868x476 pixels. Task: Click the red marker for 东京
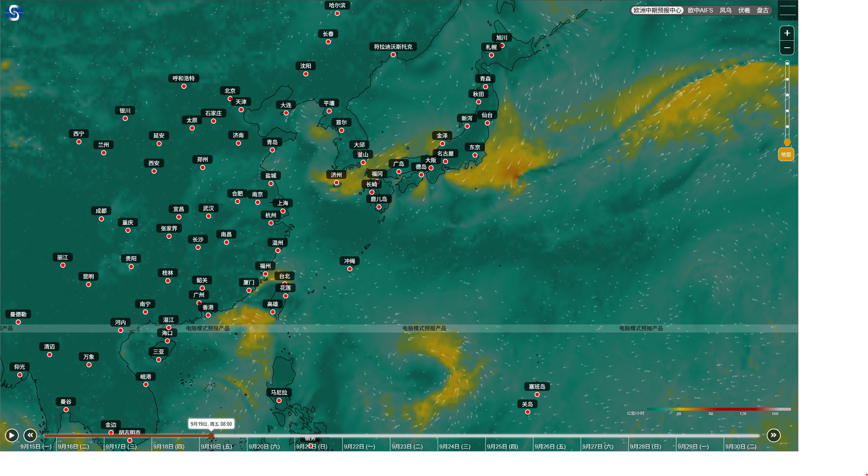pyautogui.click(x=475, y=155)
